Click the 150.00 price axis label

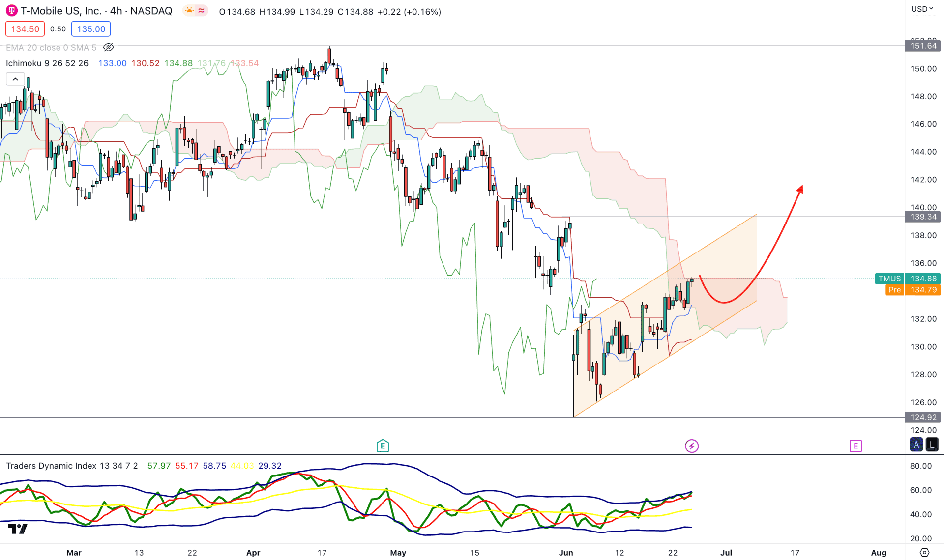(x=923, y=69)
